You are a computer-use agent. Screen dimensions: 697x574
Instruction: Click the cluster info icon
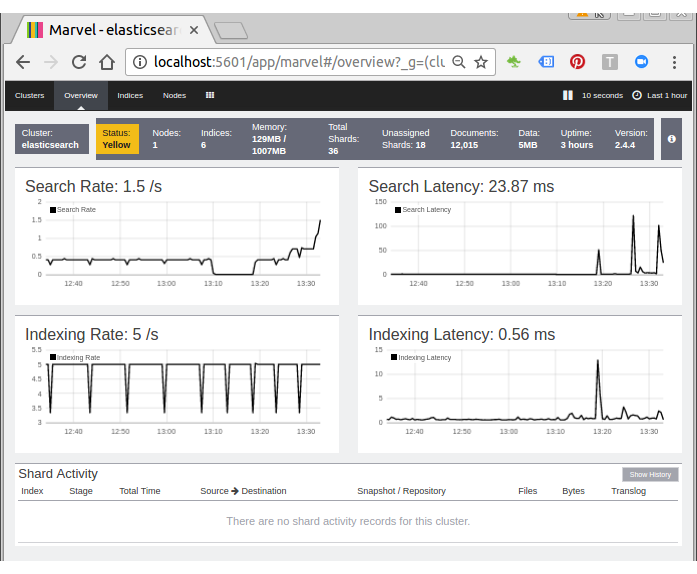[x=671, y=139]
